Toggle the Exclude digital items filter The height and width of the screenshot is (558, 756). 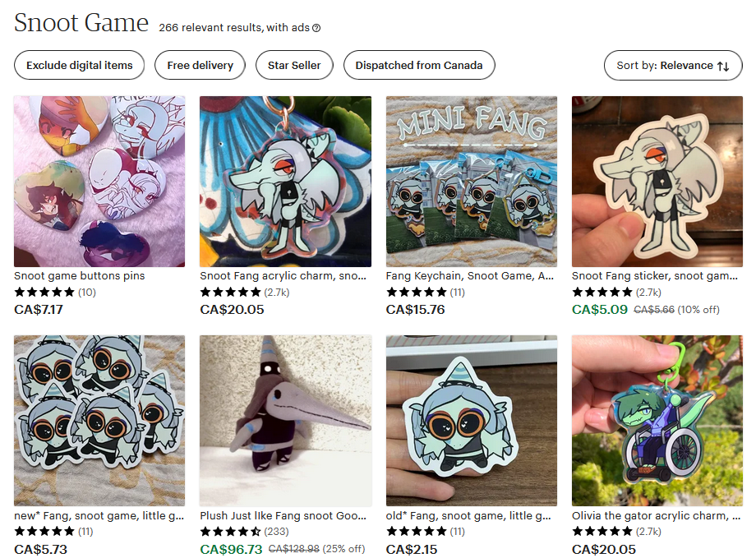coord(79,65)
